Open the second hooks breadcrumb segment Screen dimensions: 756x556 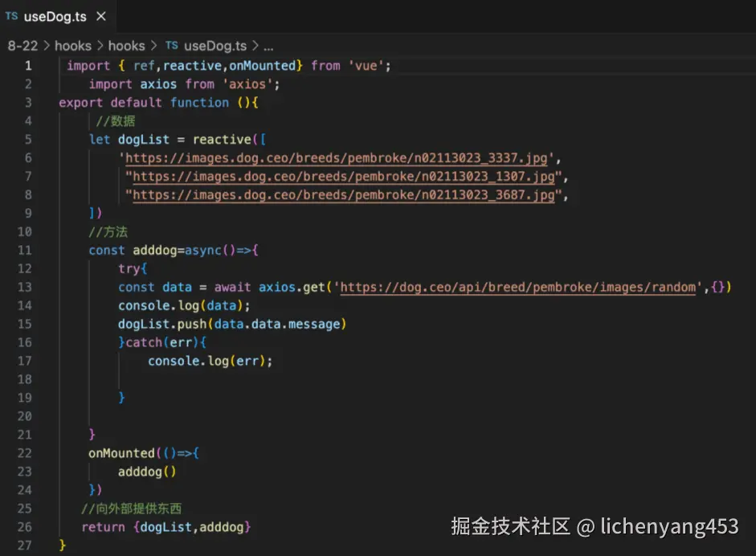click(126, 46)
